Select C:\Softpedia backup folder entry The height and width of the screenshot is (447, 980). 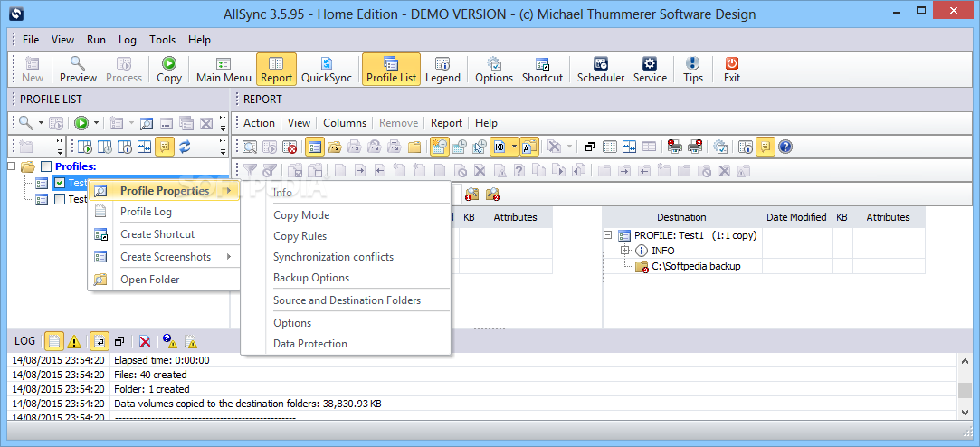click(696, 266)
